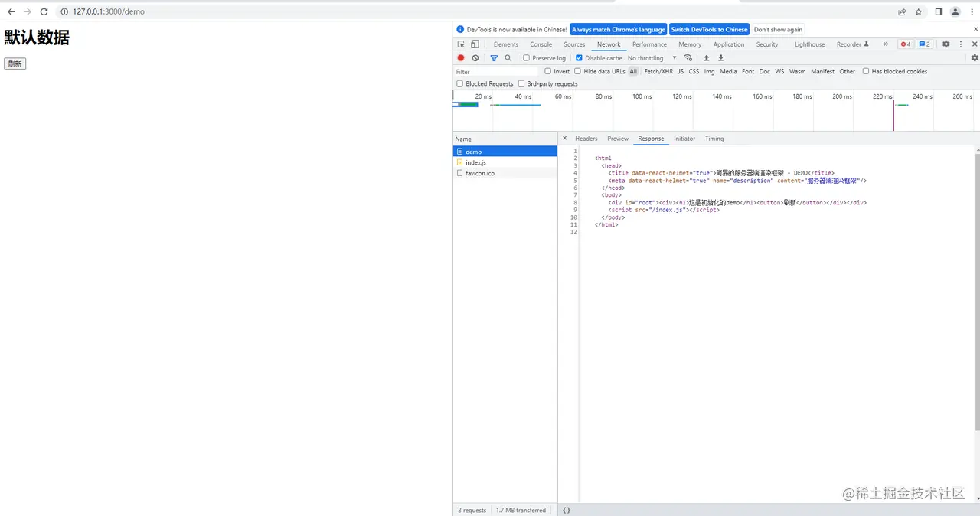Click Don't show again
Viewport: 980px width, 516px height.
[x=778, y=29]
